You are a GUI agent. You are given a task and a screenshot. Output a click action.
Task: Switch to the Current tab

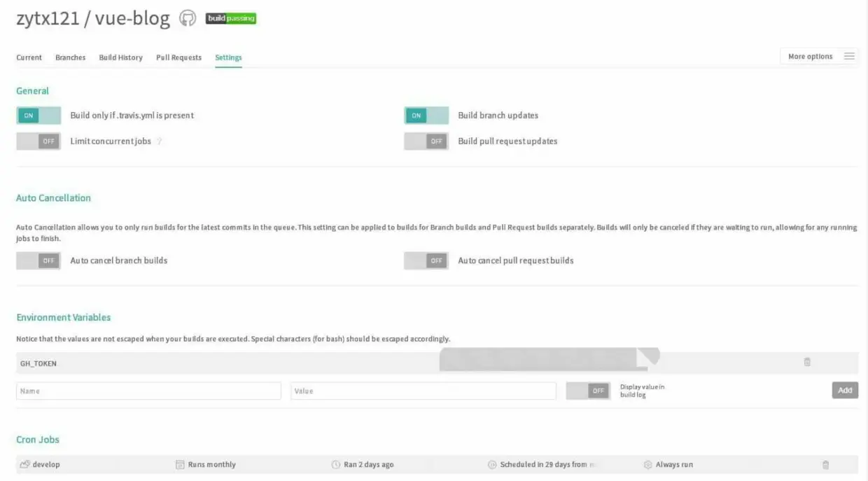[x=29, y=57]
